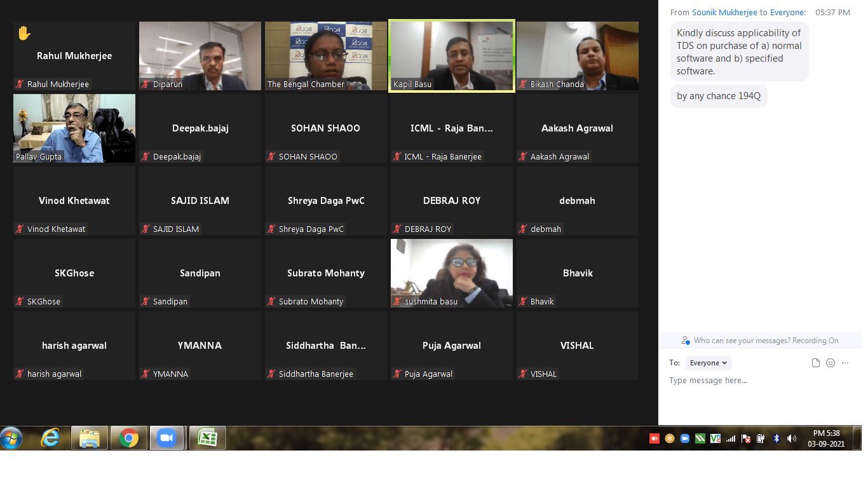Click 'Everyone' in the chat message header

point(787,13)
